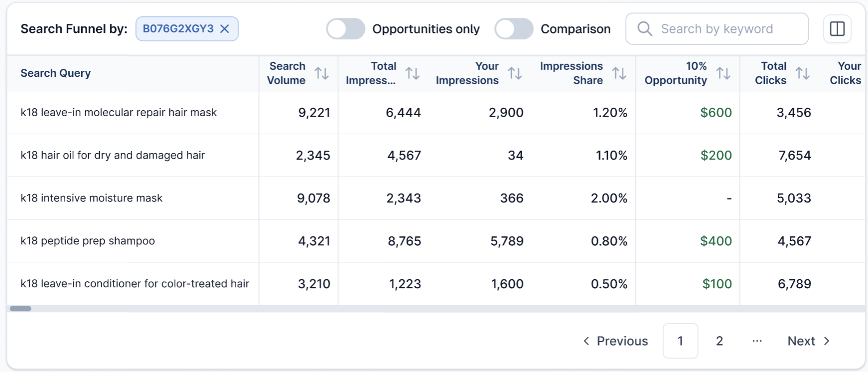The width and height of the screenshot is (868, 372).
Task: Sort by Your Impressions column
Action: tap(515, 73)
